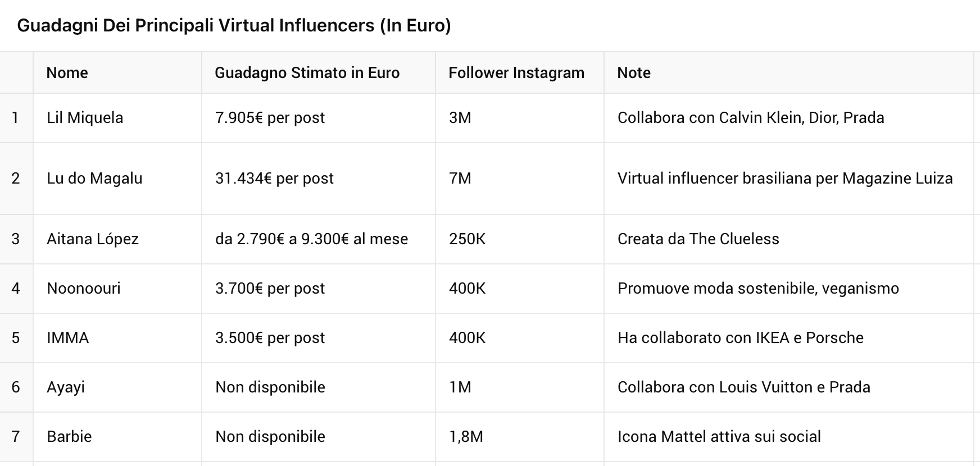
Task: Click the 31.434€ per post cell
Action: [274, 179]
